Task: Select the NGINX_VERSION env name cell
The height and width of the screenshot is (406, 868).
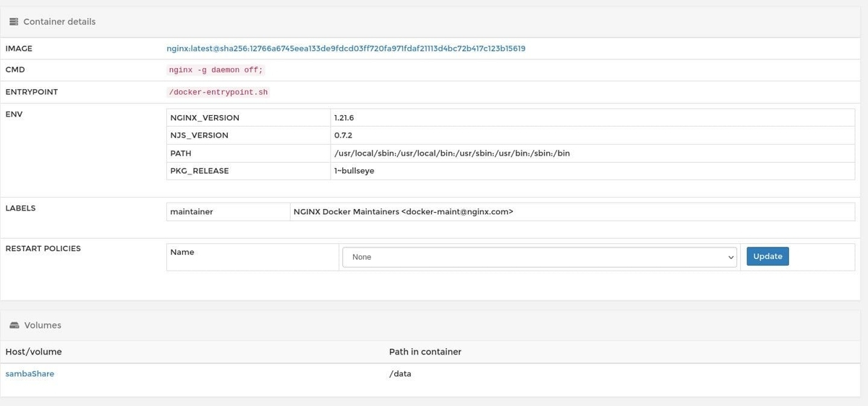Action: click(x=205, y=117)
